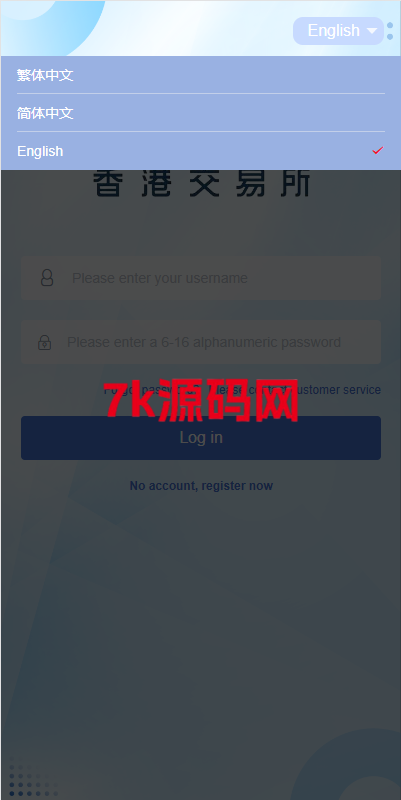This screenshot has height=800, width=401.
Task: Click the red checkmark beside English
Action: tap(378, 151)
